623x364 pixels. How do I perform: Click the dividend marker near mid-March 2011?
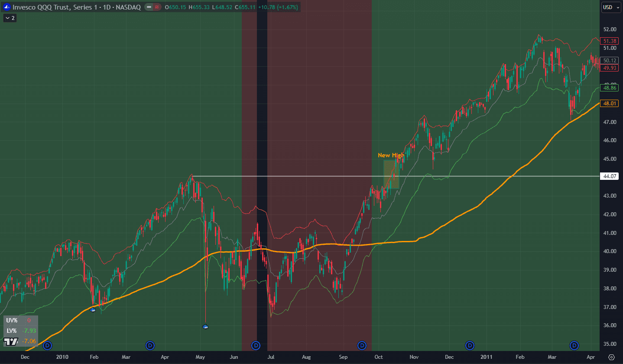(574, 345)
